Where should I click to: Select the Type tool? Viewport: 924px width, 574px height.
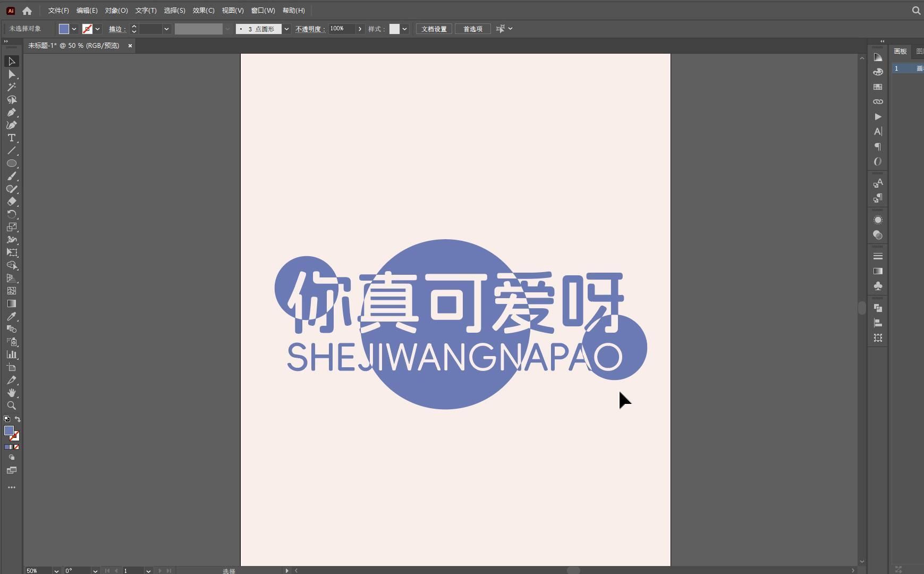(11, 138)
